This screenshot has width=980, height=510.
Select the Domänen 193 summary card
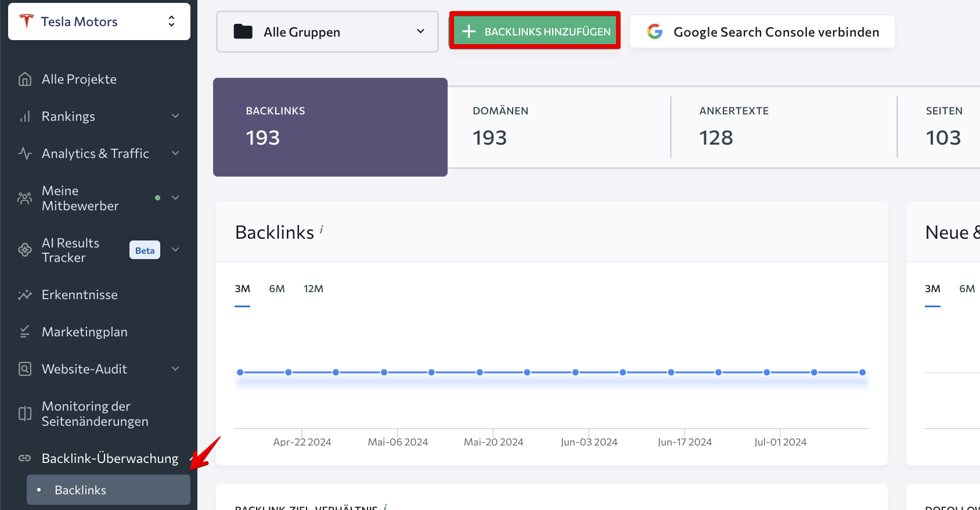point(559,127)
